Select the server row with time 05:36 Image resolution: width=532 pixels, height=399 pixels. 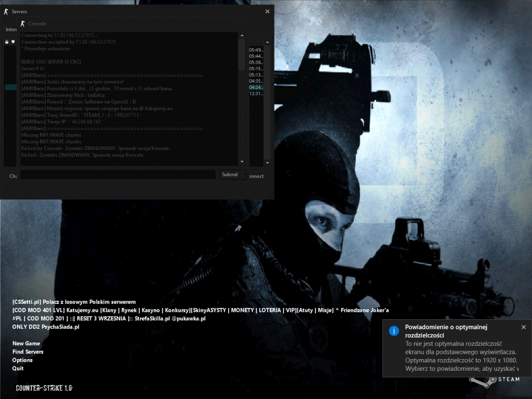point(256,62)
